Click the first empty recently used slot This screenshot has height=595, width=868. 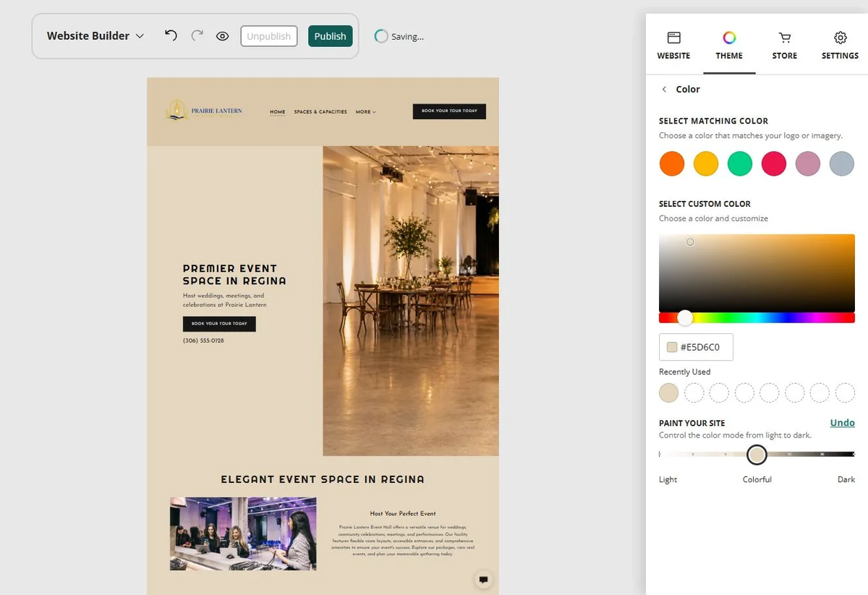[694, 393]
